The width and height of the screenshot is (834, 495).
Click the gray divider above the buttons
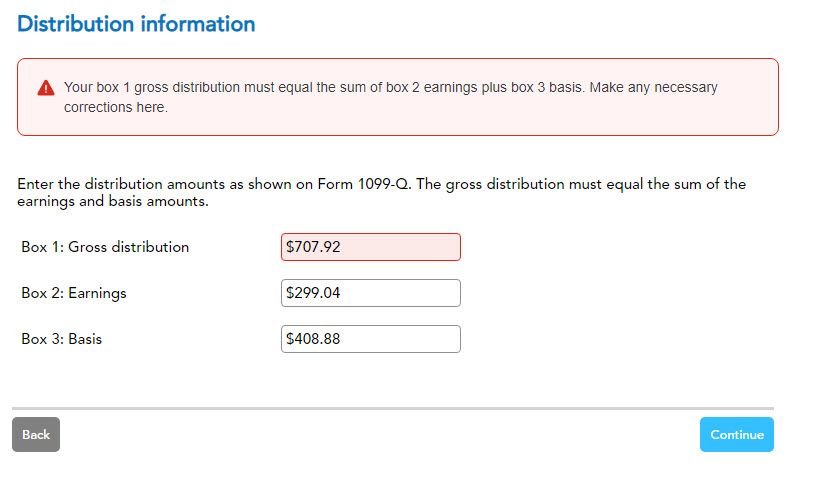coord(393,408)
